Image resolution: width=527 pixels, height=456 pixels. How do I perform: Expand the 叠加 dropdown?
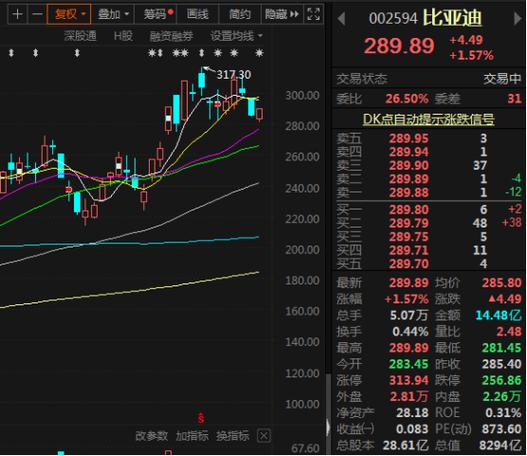[113, 14]
